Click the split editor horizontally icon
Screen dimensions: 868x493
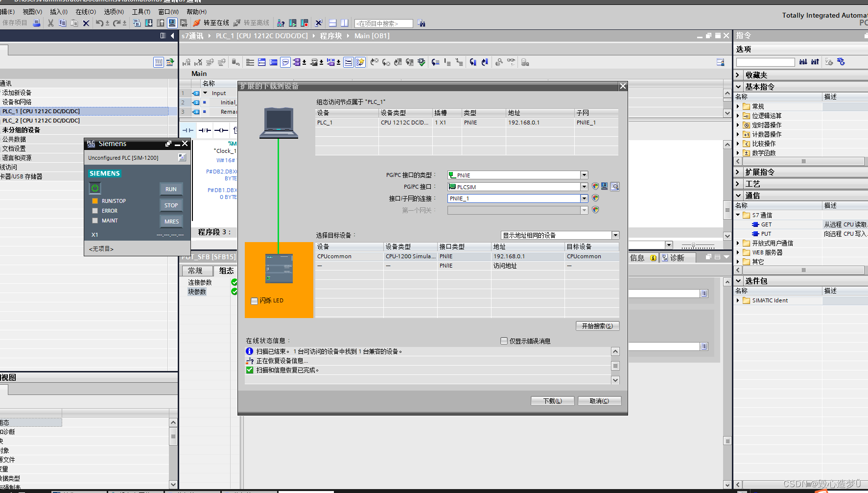[333, 23]
